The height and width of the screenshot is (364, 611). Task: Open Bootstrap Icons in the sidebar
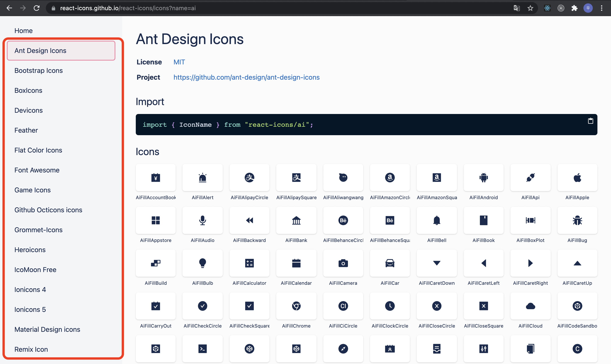tap(39, 70)
